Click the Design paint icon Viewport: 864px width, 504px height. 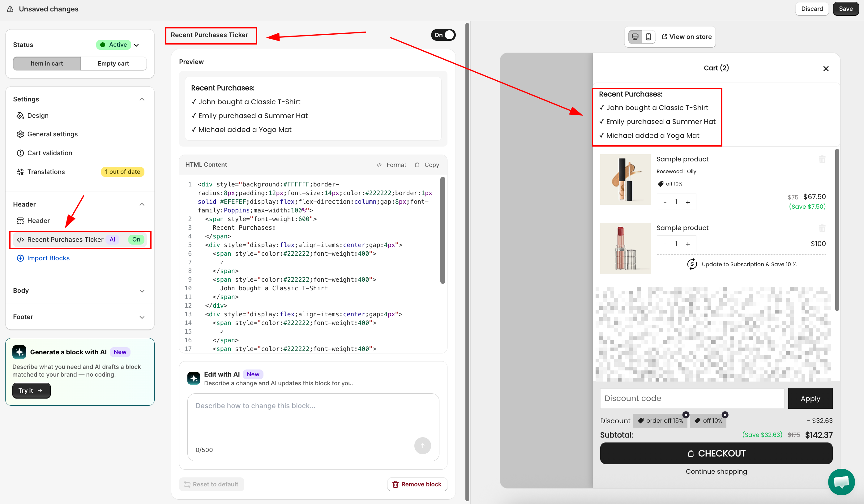(x=20, y=116)
